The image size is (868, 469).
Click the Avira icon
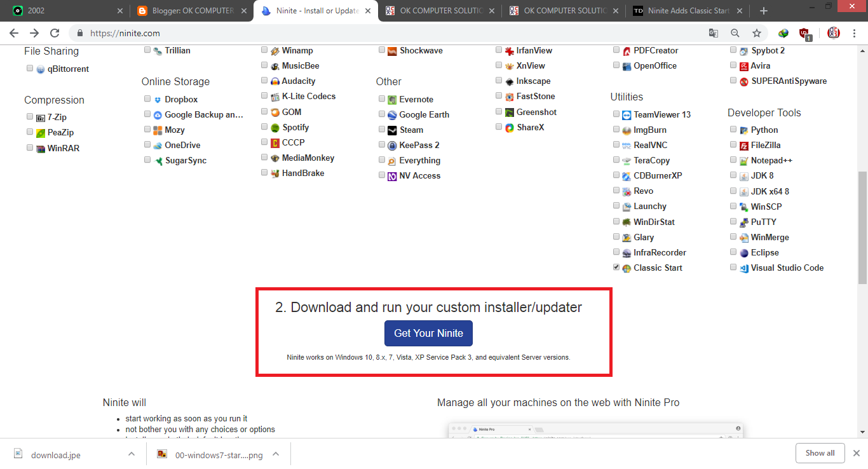(x=744, y=66)
